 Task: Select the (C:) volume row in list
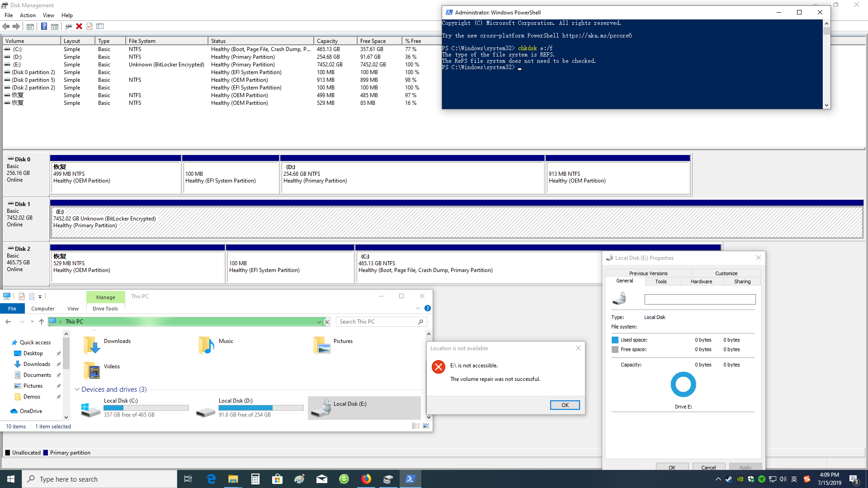pos(222,49)
